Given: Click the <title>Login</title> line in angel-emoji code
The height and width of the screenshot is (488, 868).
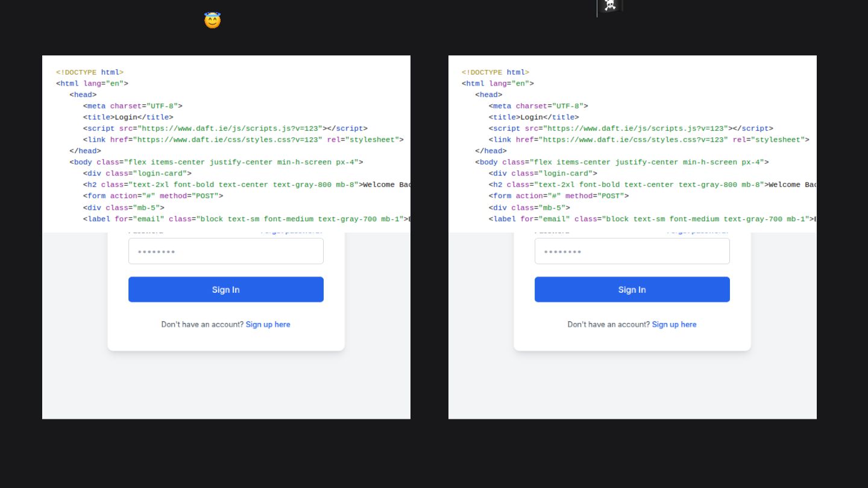Looking at the screenshot, I should tap(128, 117).
